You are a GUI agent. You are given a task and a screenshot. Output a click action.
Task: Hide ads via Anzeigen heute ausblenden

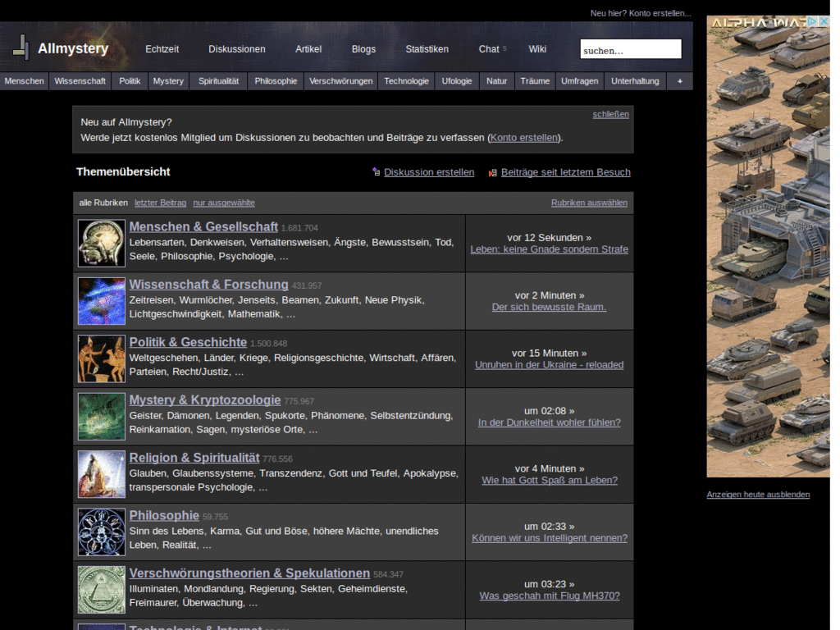click(758, 495)
